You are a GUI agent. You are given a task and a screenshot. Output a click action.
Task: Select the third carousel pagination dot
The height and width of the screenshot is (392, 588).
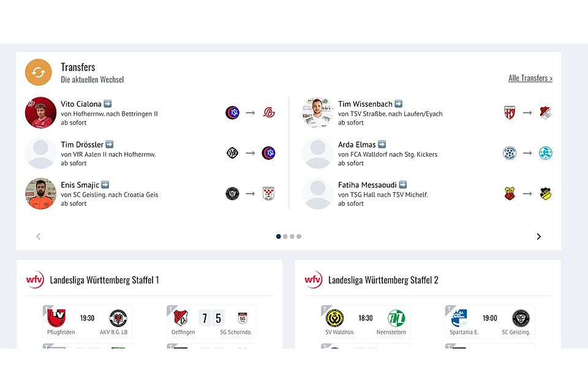[x=292, y=236]
